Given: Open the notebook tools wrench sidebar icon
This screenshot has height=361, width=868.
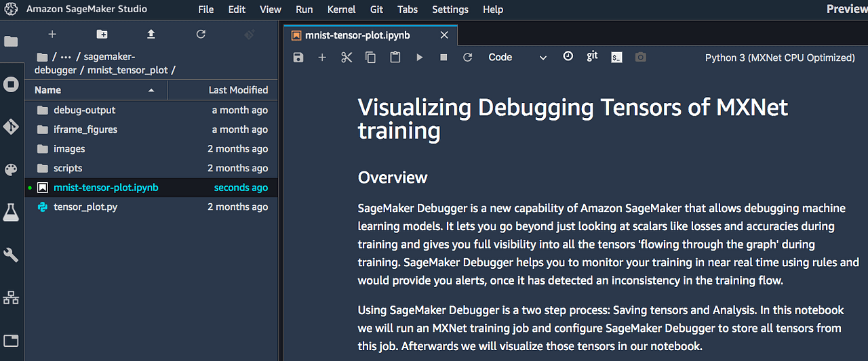Looking at the screenshot, I should (11, 255).
